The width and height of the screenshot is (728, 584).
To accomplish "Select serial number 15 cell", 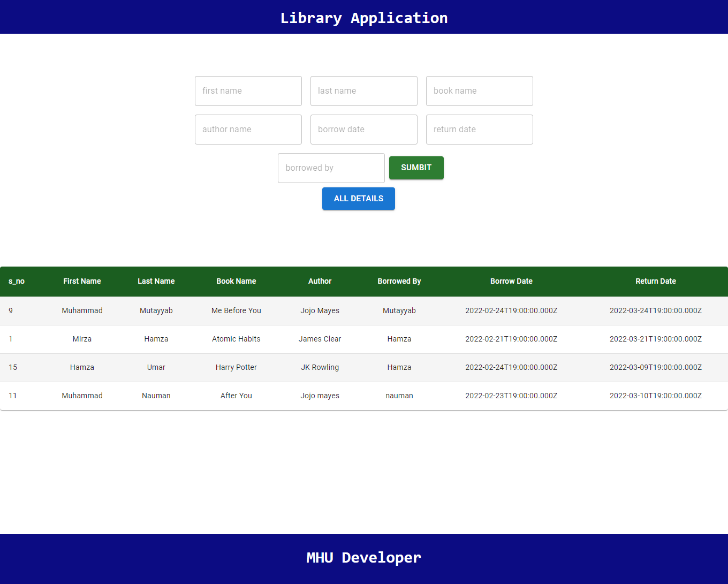I will pos(13,367).
